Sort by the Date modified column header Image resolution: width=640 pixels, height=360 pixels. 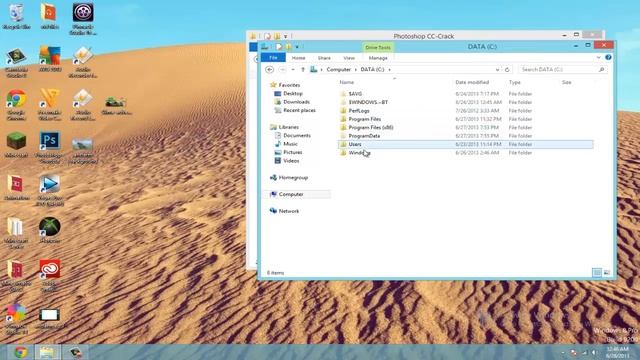[x=472, y=82]
